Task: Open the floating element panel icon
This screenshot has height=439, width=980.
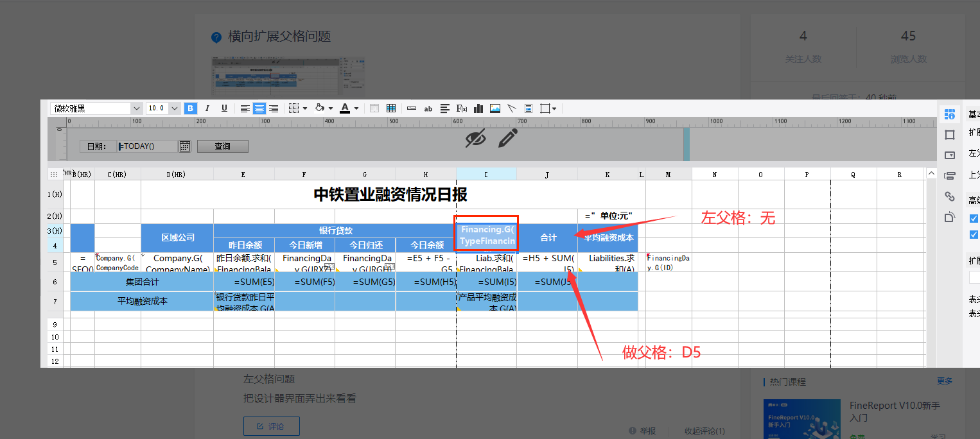Action: pos(950,218)
